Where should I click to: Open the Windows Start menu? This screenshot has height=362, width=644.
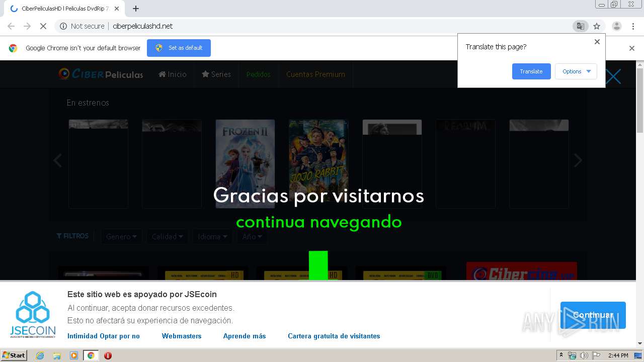click(14, 355)
